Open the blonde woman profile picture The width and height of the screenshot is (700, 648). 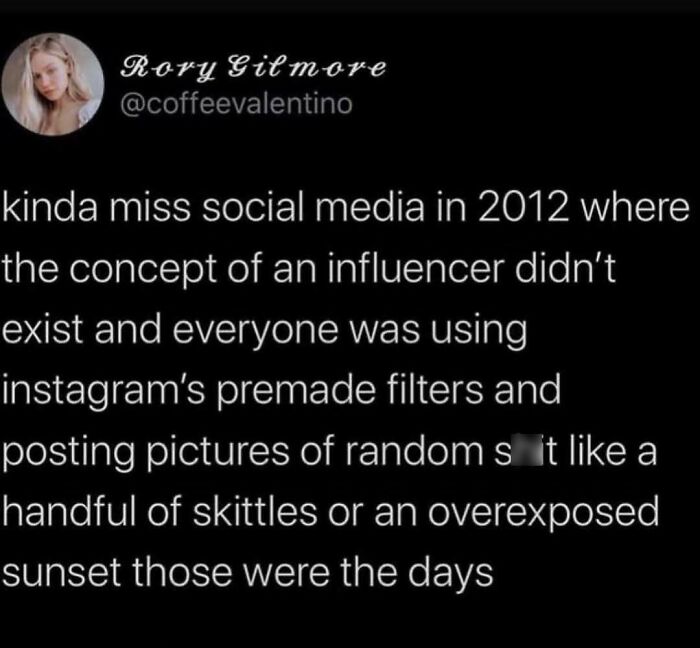53,84
